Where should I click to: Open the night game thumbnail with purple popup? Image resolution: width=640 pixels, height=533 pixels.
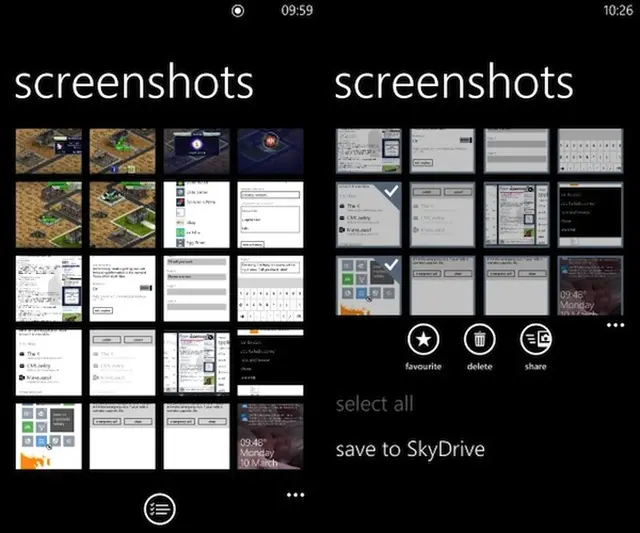pos(196,151)
